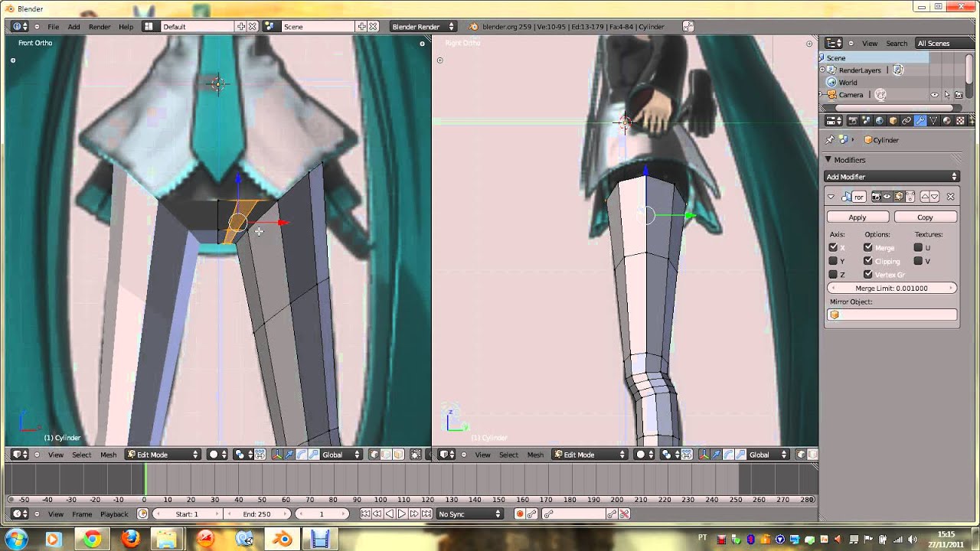
Task: Enable the V textures checkbox
Action: point(918,261)
